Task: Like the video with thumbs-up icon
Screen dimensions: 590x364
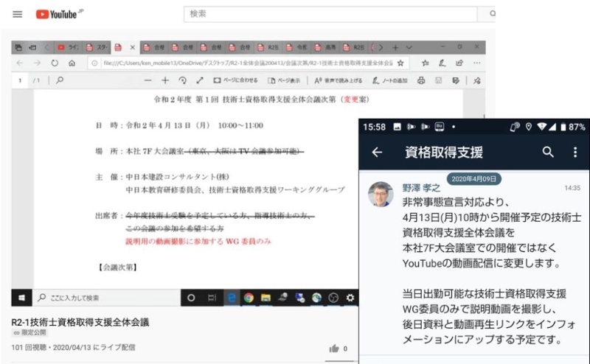Action: point(334,349)
